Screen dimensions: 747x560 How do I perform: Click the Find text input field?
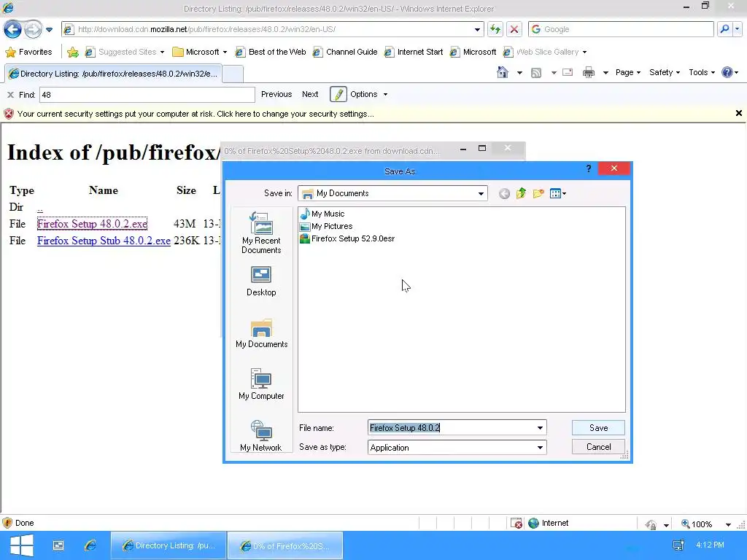pyautogui.click(x=147, y=95)
